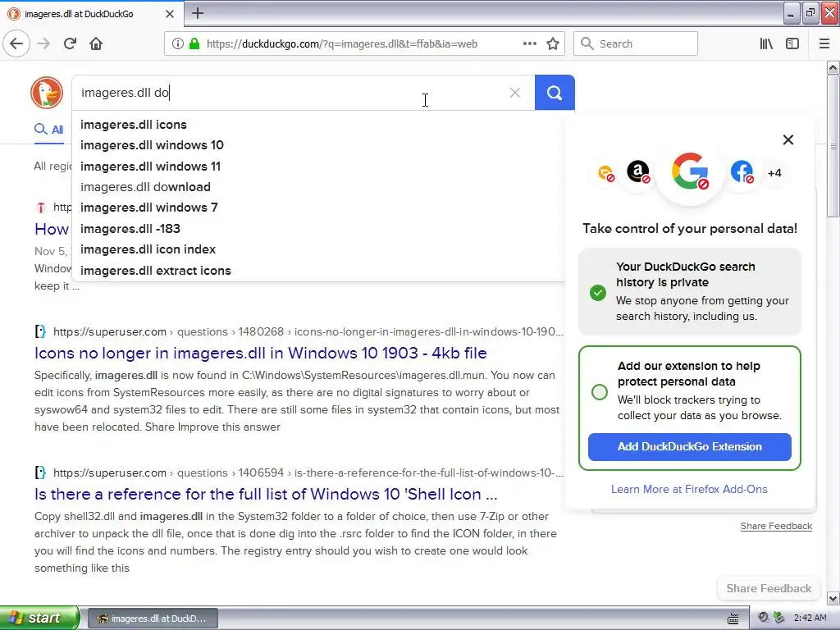The width and height of the screenshot is (840, 630).
Task: Click the taskbar clock 2:42 AM
Action: click(810, 618)
